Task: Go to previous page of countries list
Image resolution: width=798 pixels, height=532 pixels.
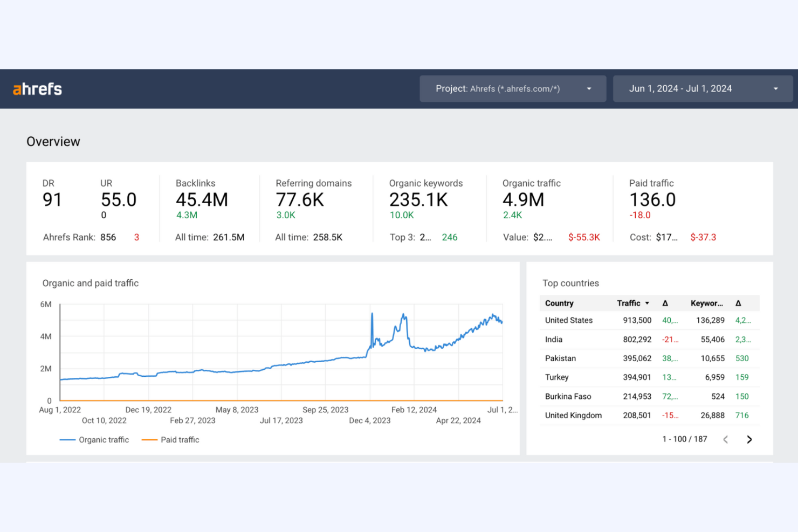Action: tap(726, 439)
